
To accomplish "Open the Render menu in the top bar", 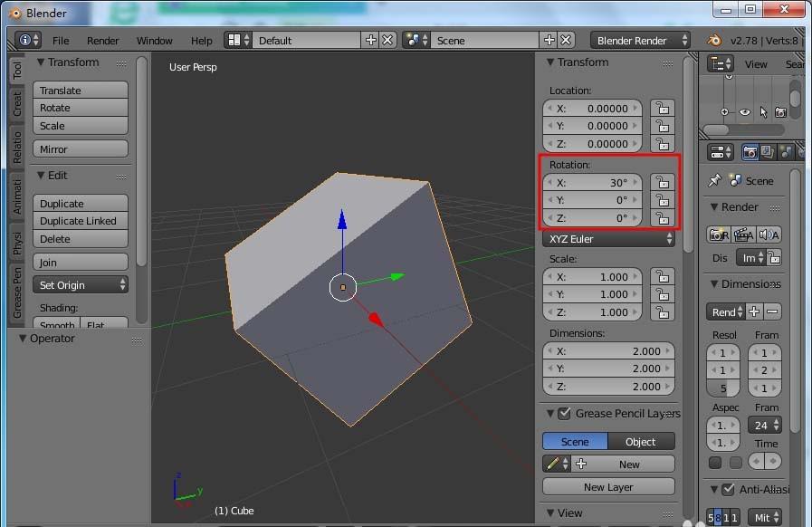I will (102, 40).
